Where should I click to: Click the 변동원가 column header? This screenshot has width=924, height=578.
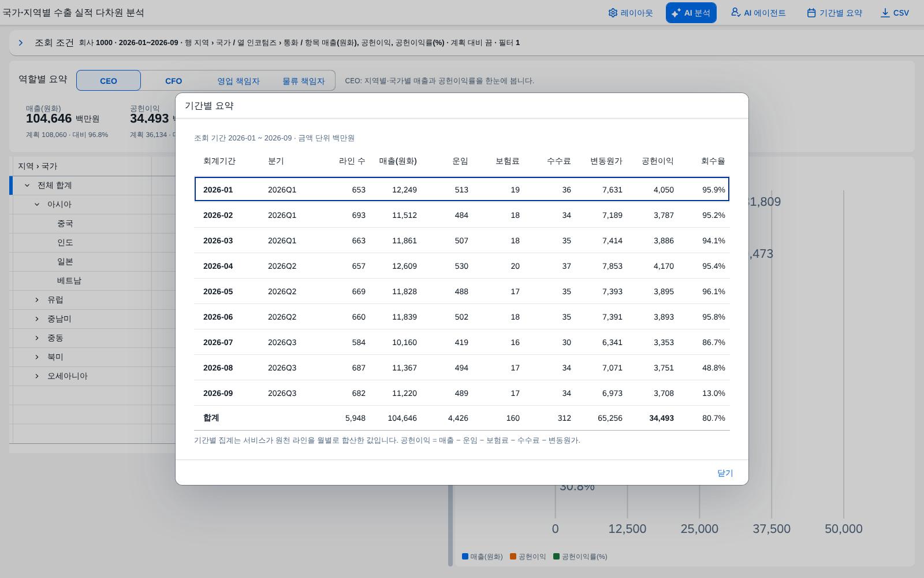606,161
